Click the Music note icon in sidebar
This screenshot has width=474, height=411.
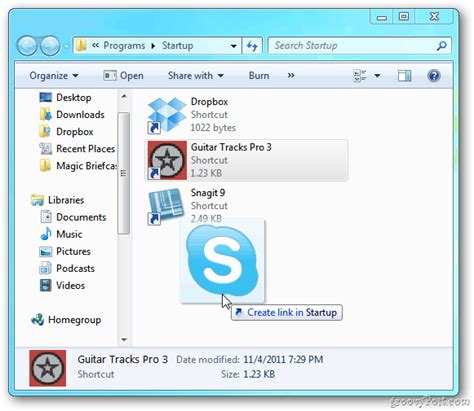pyautogui.click(x=46, y=234)
